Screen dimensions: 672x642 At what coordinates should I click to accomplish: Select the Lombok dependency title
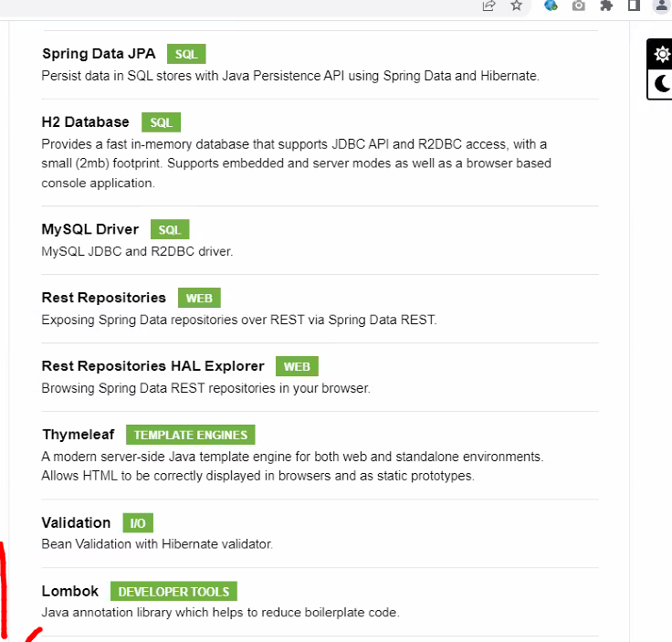pos(70,592)
